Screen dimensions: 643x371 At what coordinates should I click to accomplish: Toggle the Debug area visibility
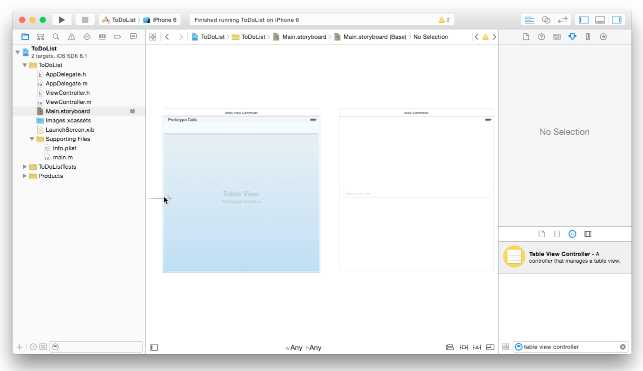click(600, 20)
